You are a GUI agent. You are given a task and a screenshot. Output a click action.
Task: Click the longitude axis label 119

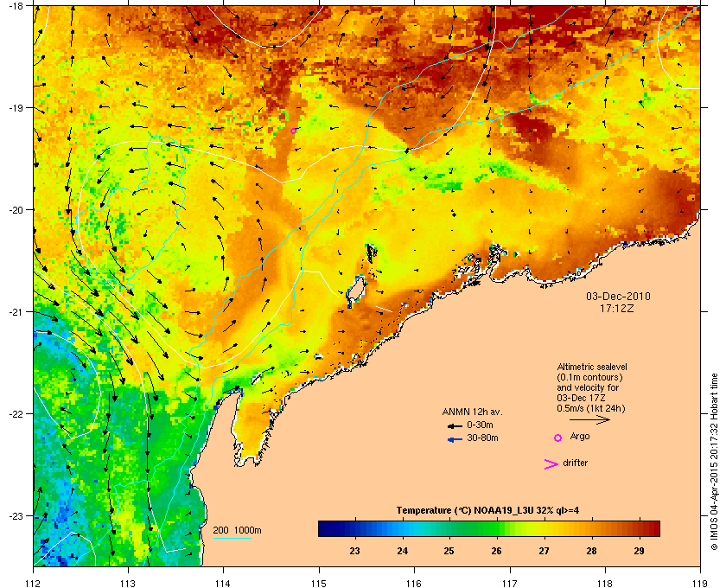pyautogui.click(x=700, y=584)
